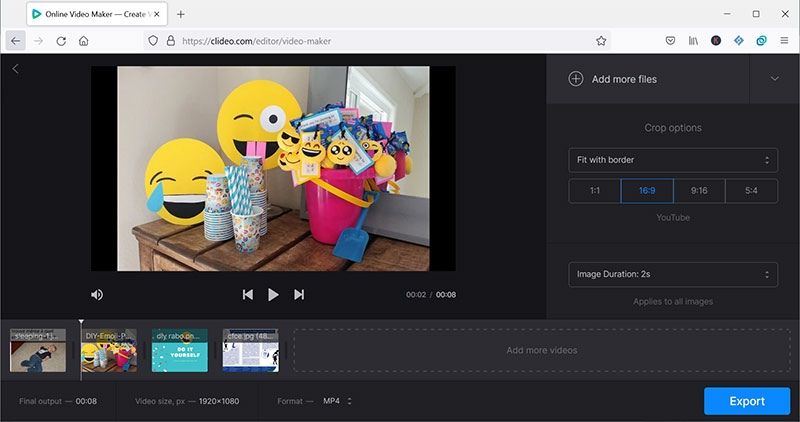Image resolution: width=800 pixels, height=422 pixels.
Task: Go back with the browser back arrow
Action: (x=16, y=41)
